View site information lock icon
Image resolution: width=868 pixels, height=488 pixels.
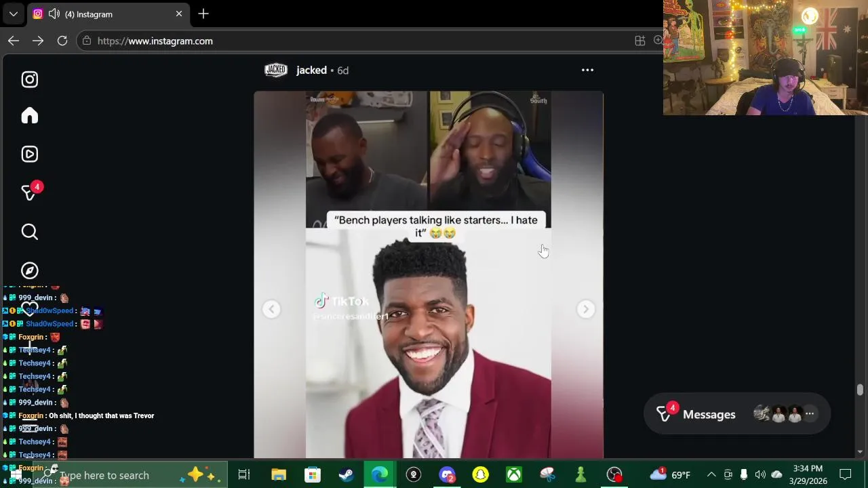(x=85, y=41)
